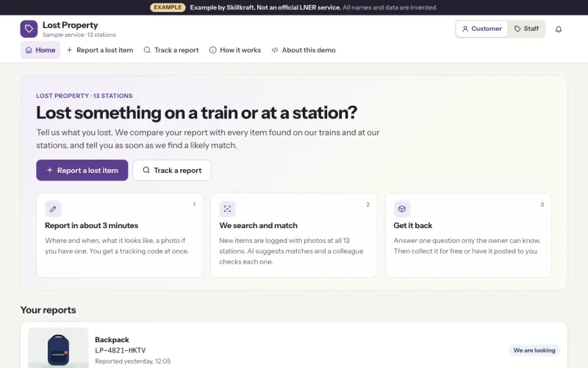Click the Lost Property title text
Screen dimensions: 588x368
click(x=70, y=25)
